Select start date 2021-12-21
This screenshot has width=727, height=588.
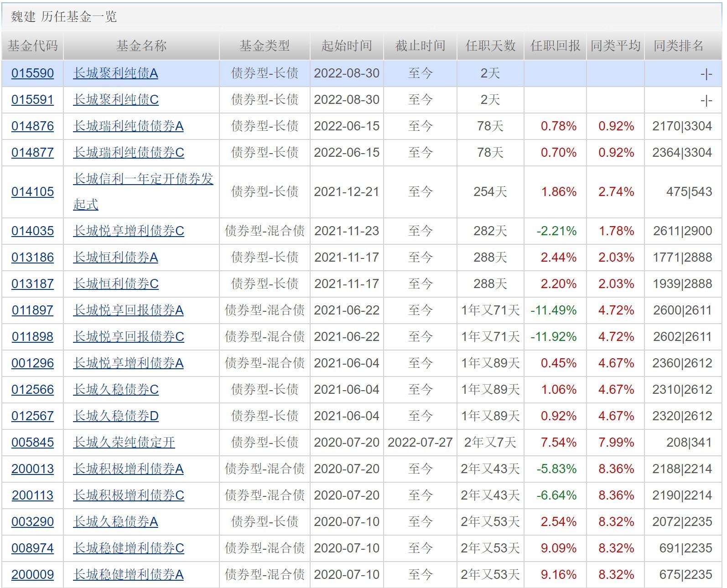[x=347, y=191]
